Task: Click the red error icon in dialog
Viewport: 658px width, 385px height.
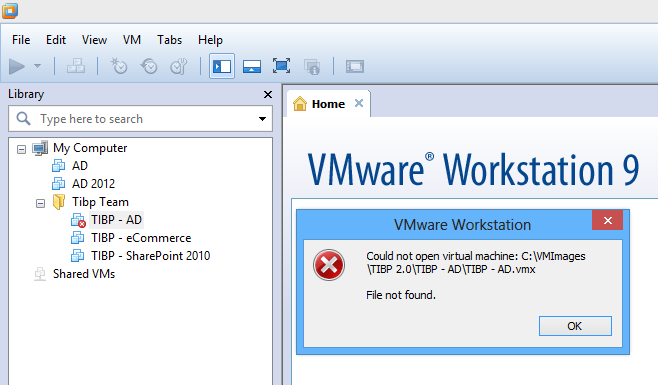Action: coord(329,265)
